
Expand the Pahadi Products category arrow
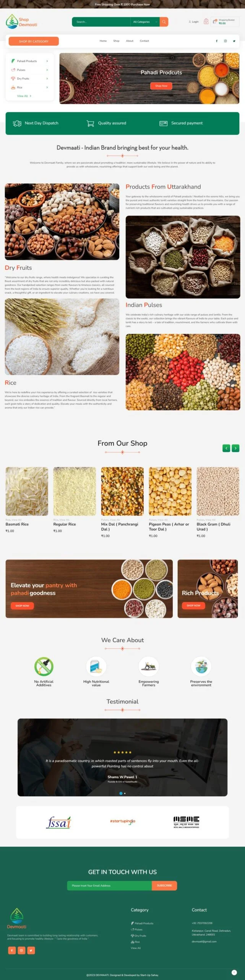coord(47,61)
